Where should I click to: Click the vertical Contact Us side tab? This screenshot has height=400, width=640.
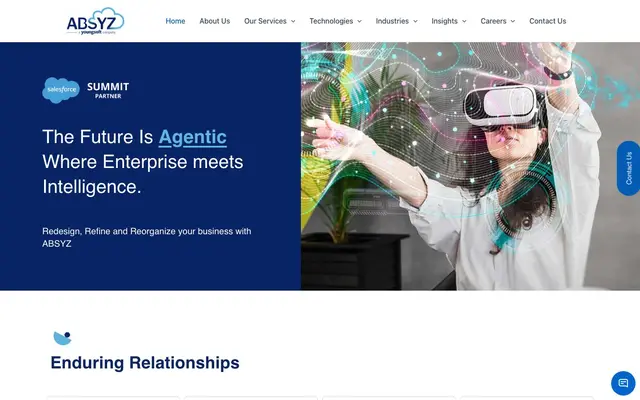(629, 168)
